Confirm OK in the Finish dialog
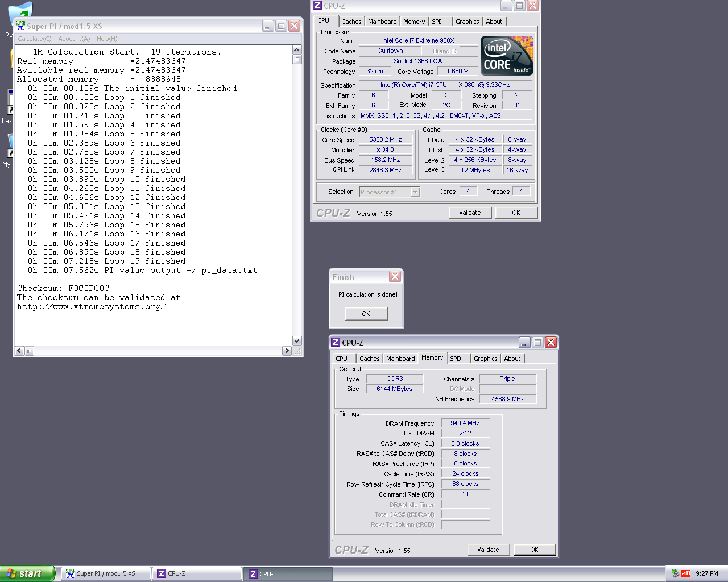The width and height of the screenshot is (728, 582). (366, 314)
